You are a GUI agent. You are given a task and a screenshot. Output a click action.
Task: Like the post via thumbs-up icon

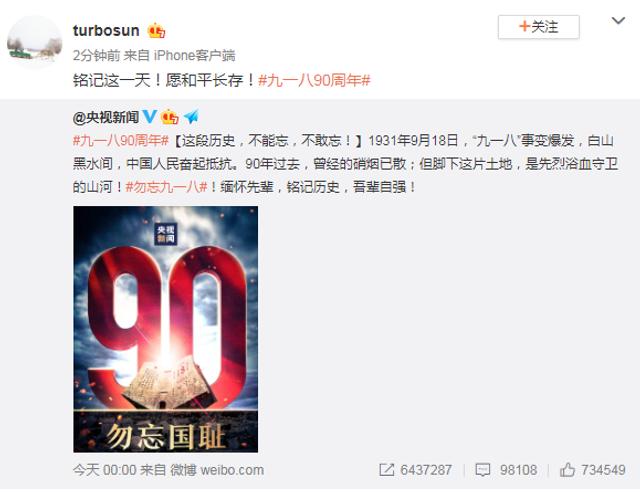coord(567,470)
